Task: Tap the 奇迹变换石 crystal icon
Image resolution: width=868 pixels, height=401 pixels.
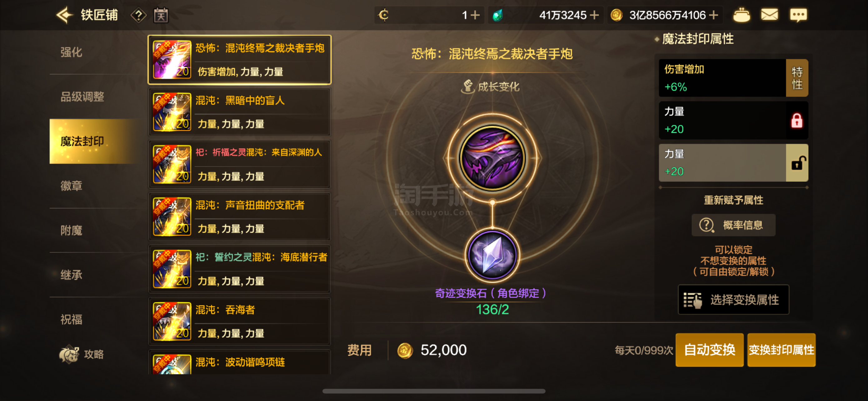Action: pyautogui.click(x=492, y=255)
